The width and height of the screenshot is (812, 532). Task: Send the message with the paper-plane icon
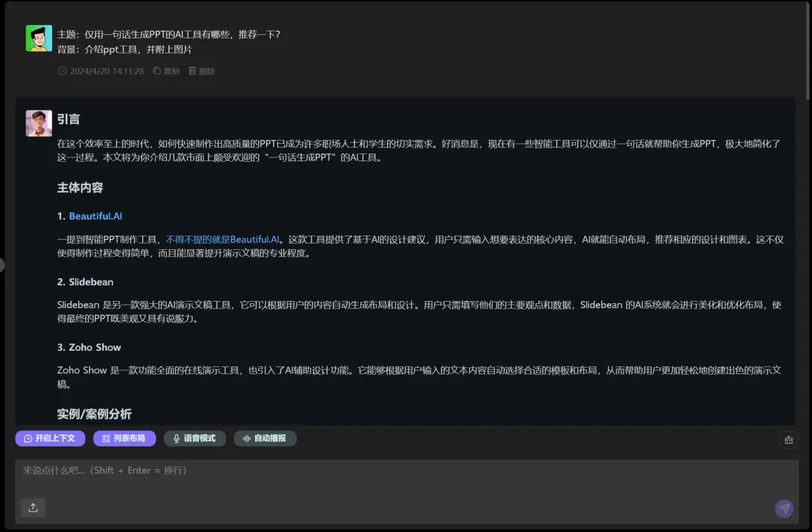tap(783, 509)
